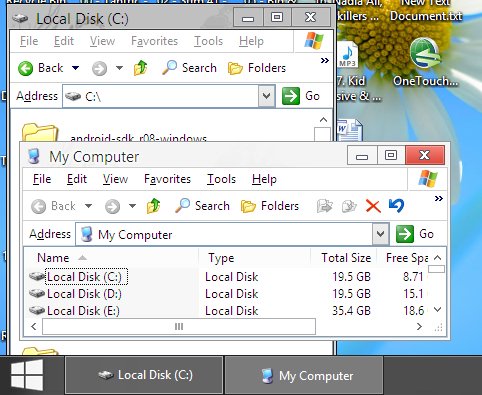Click Search in My Computer toolbar
This screenshot has height=395, width=482.
(203, 206)
